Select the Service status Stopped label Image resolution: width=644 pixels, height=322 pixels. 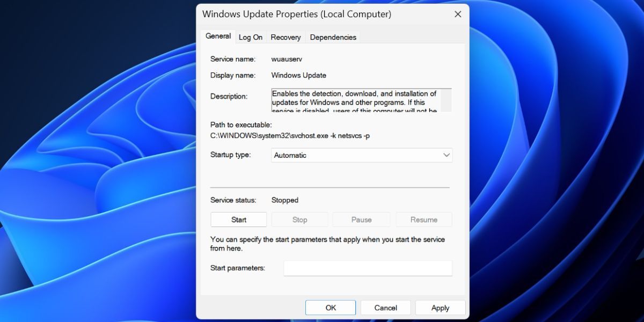point(284,200)
